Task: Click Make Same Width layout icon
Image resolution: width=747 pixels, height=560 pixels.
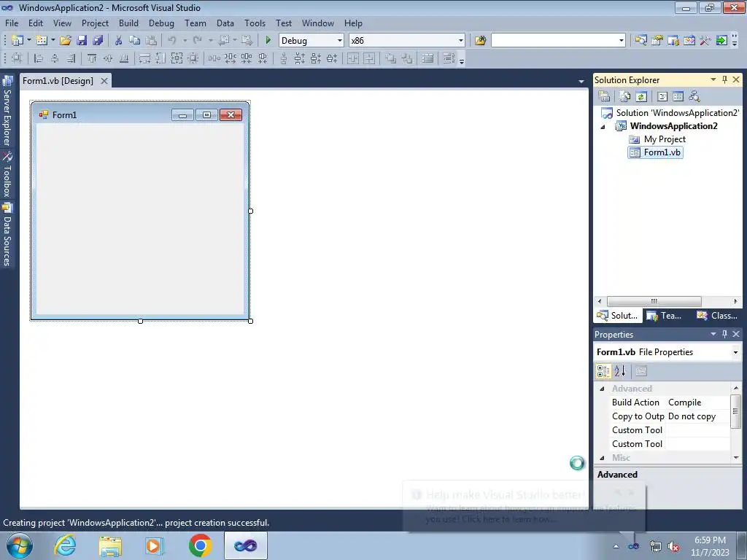Action: click(145, 58)
